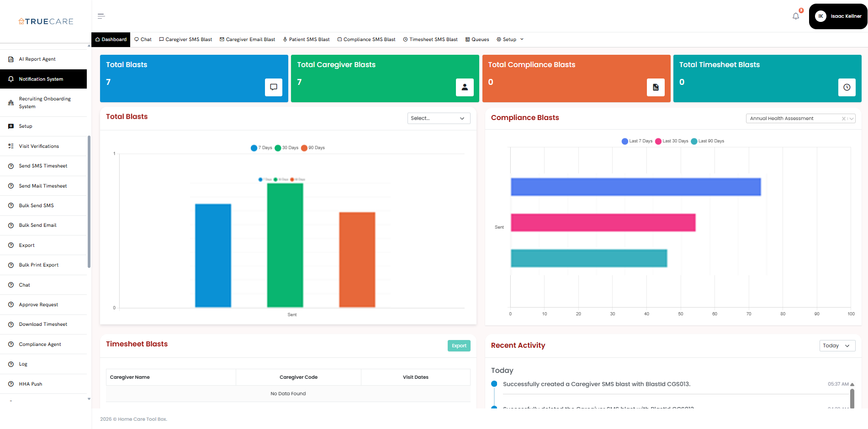This screenshot has width=868, height=429.
Task: Click the Bulk Print Export icon
Action: coord(11,265)
